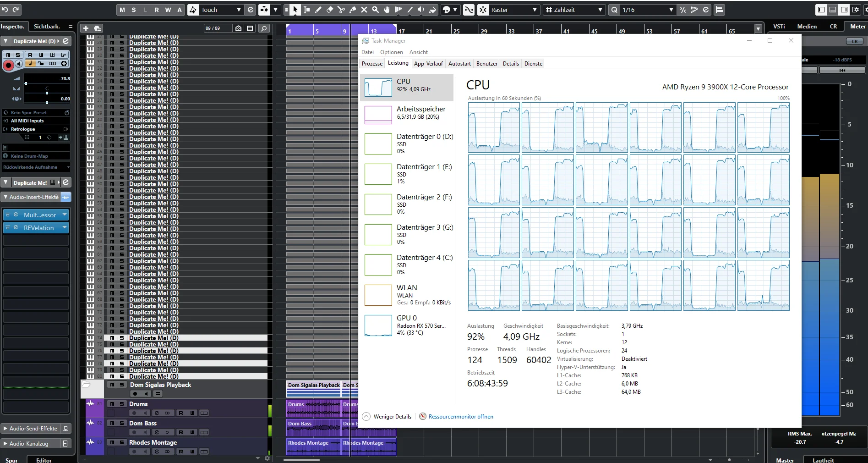Click the Monitor speaker button in Inspector
868x463 pixels.
(19, 64)
